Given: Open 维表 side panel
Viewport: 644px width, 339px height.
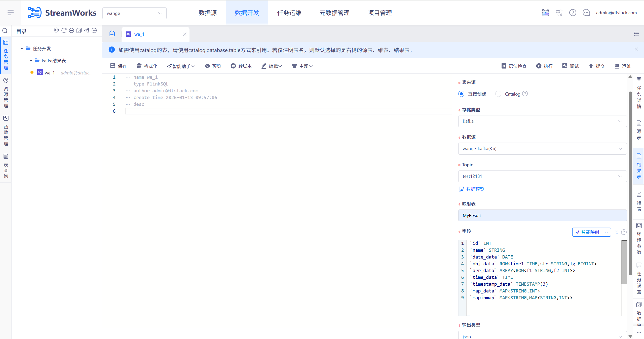Looking at the screenshot, I should tap(639, 201).
